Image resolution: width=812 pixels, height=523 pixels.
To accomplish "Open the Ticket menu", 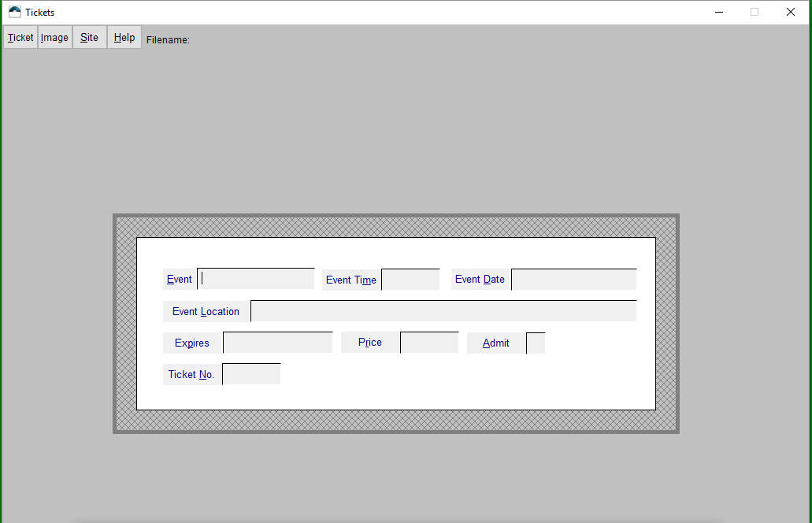I will coord(19,37).
